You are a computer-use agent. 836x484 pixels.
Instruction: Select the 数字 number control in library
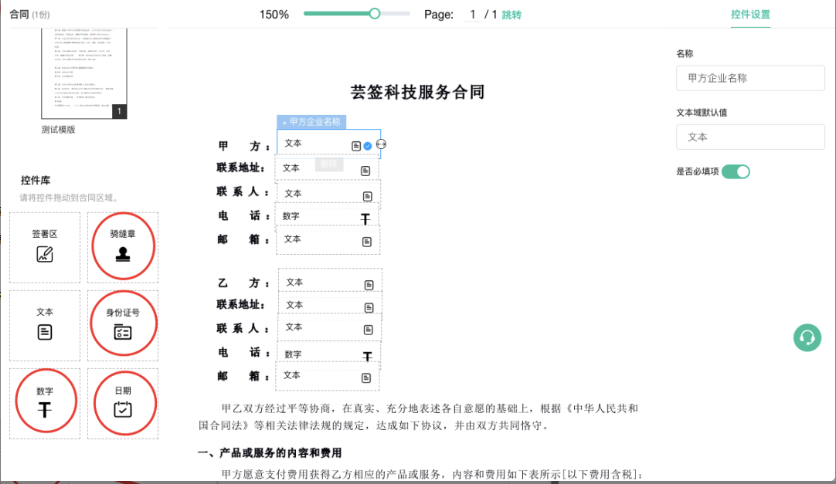pyautogui.click(x=45, y=403)
